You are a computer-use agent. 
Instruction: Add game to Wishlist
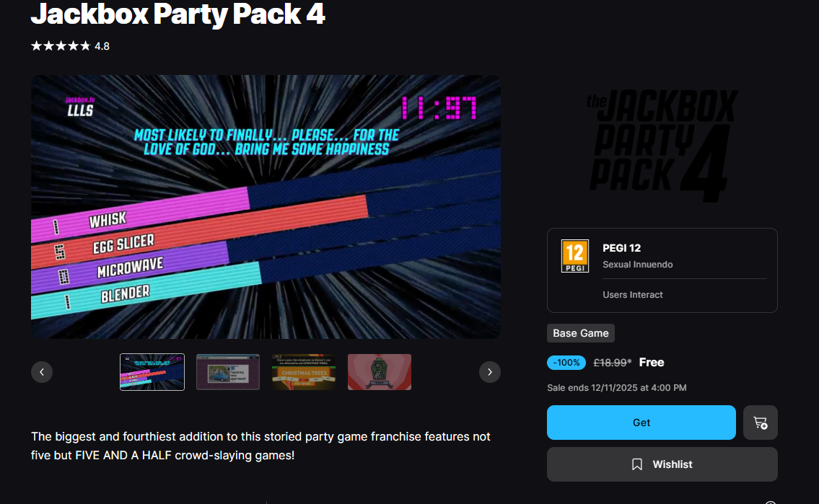(x=662, y=464)
